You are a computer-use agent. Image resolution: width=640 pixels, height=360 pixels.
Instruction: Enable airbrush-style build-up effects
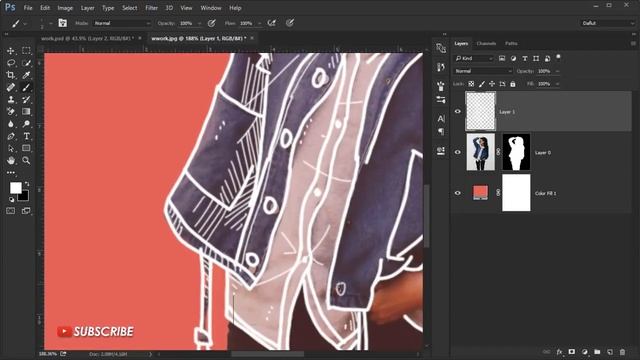click(x=272, y=23)
